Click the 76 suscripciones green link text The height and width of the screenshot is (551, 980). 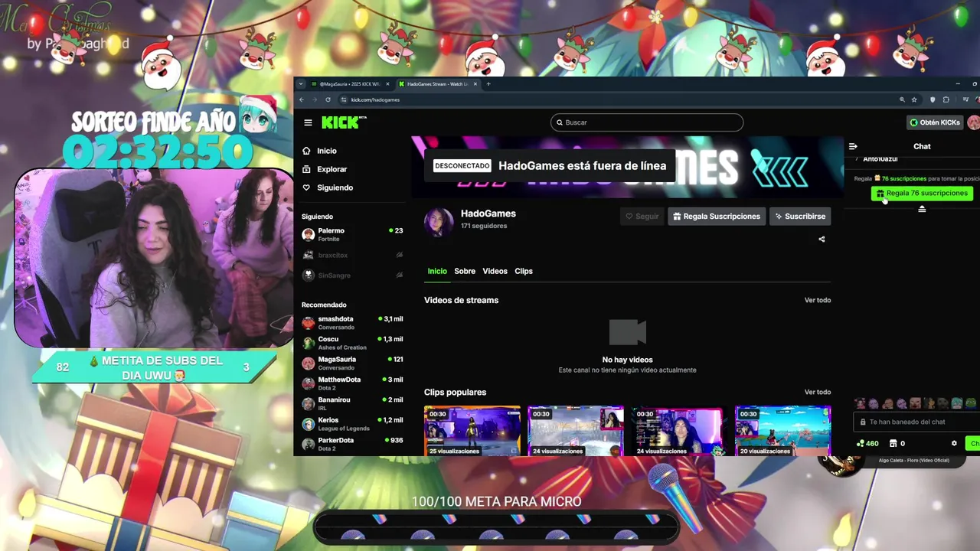(904, 178)
